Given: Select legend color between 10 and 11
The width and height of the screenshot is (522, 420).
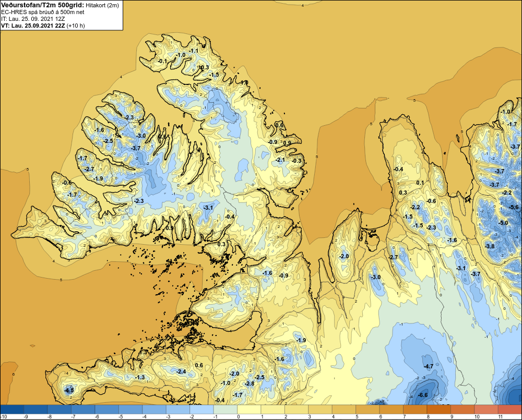Looking at the screenshot, I should click(487, 409).
